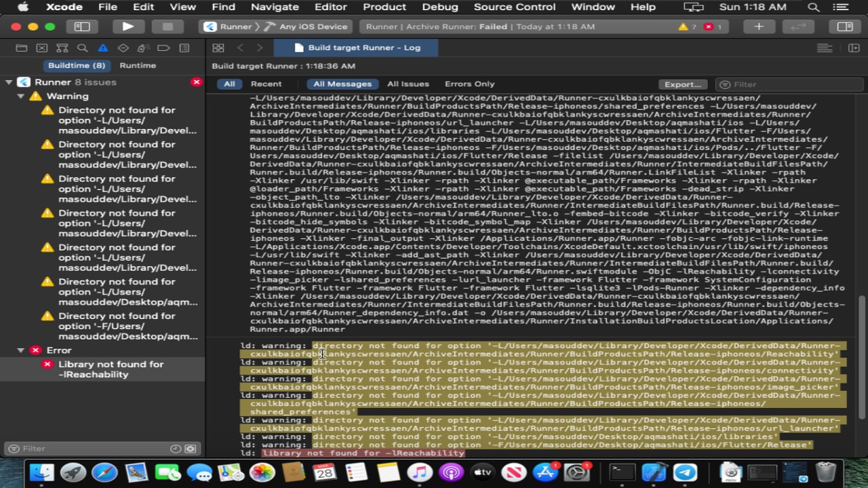Show All Messages in the log
Screen dimensions: 868x488
(342, 84)
